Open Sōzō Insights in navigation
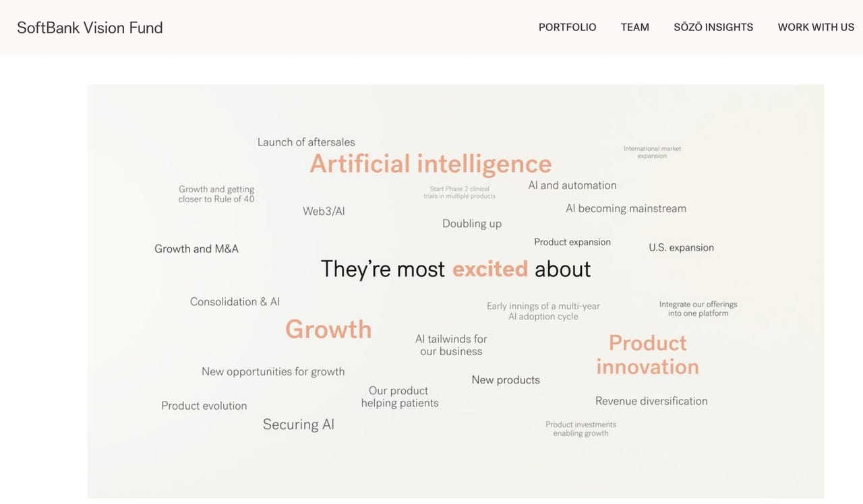Image resolution: width=863 pixels, height=504 pixels. tap(713, 28)
